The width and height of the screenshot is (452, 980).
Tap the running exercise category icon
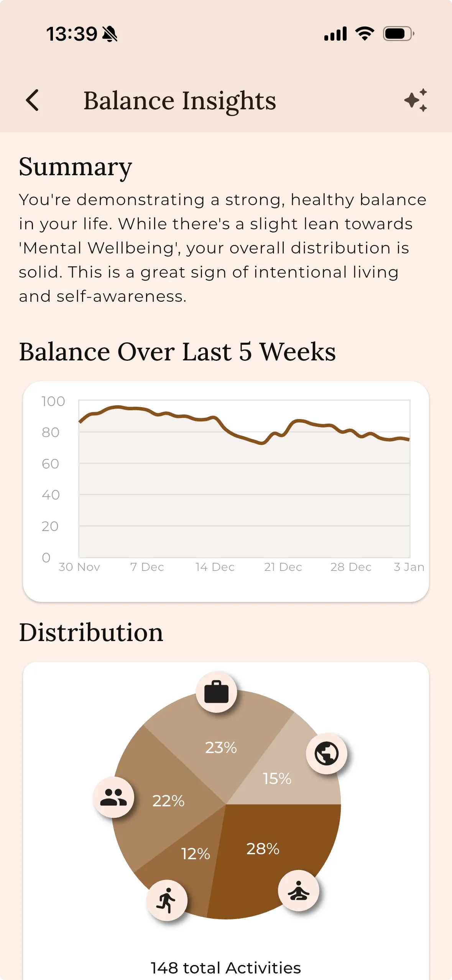point(166,900)
